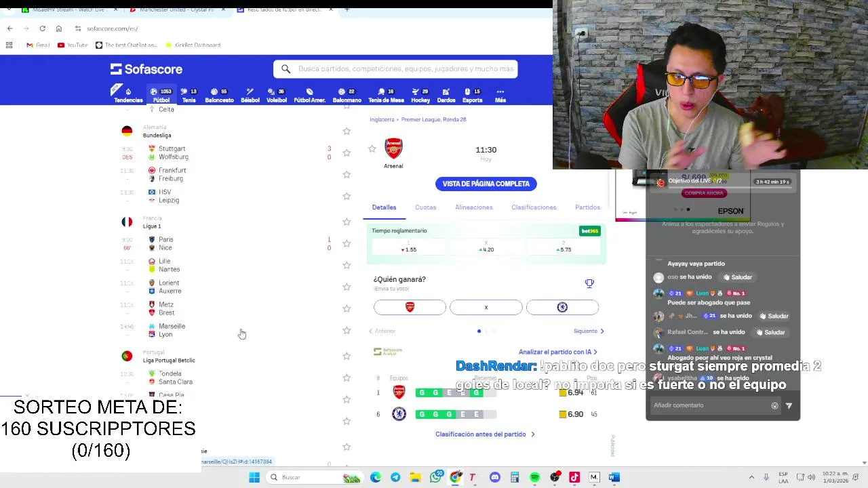This screenshot has height=488, width=868.
Task: Favorite the Frankfurt vs Freiburg match
Action: point(347,174)
